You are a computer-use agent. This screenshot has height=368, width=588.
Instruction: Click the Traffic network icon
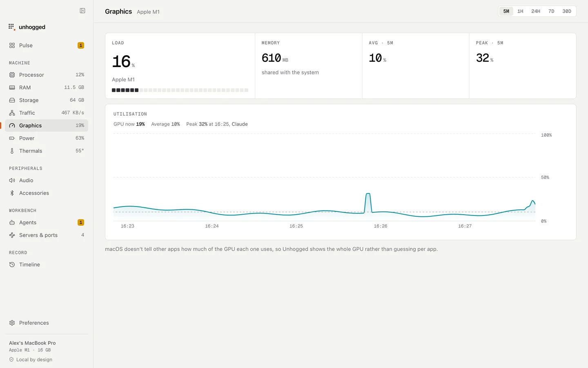12,113
